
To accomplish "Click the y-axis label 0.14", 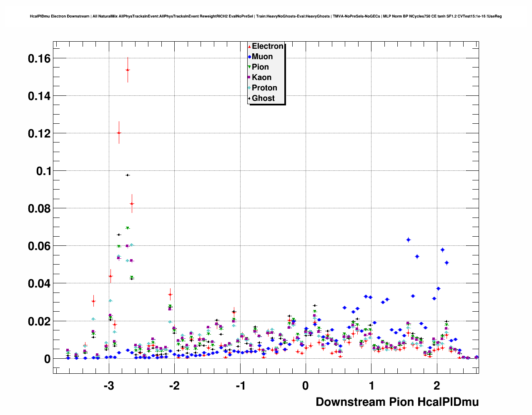I will 39,96.
